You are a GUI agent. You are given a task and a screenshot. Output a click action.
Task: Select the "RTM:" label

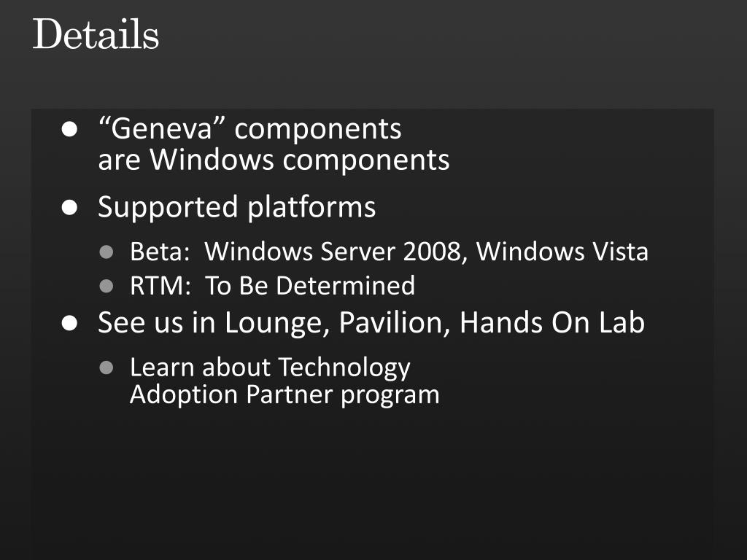160,286
